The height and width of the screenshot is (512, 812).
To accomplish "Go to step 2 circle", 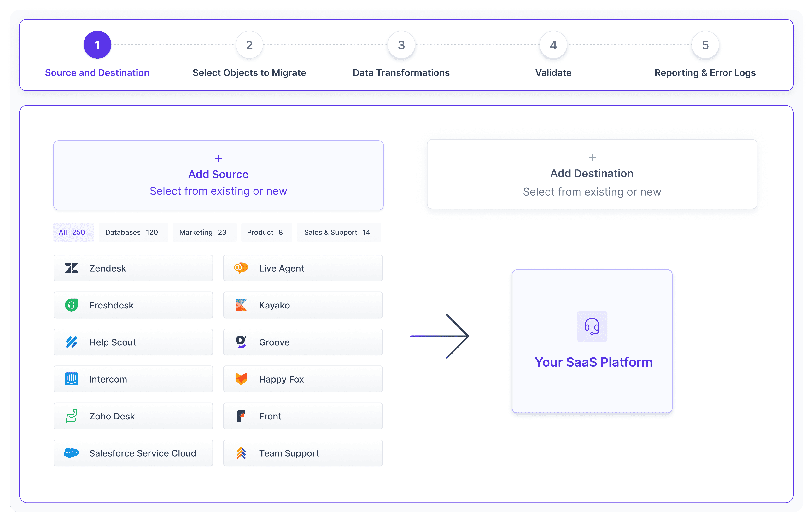I will pyautogui.click(x=249, y=45).
